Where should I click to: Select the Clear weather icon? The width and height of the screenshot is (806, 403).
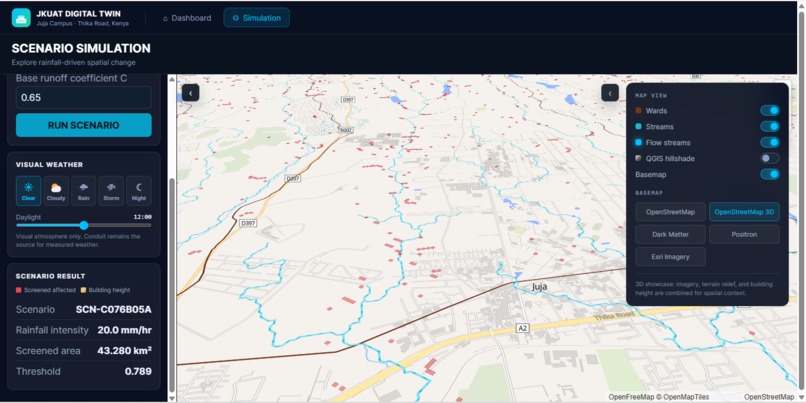pyautogui.click(x=28, y=191)
